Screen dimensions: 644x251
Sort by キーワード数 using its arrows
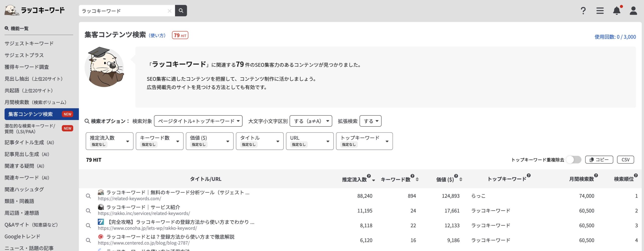(417, 179)
